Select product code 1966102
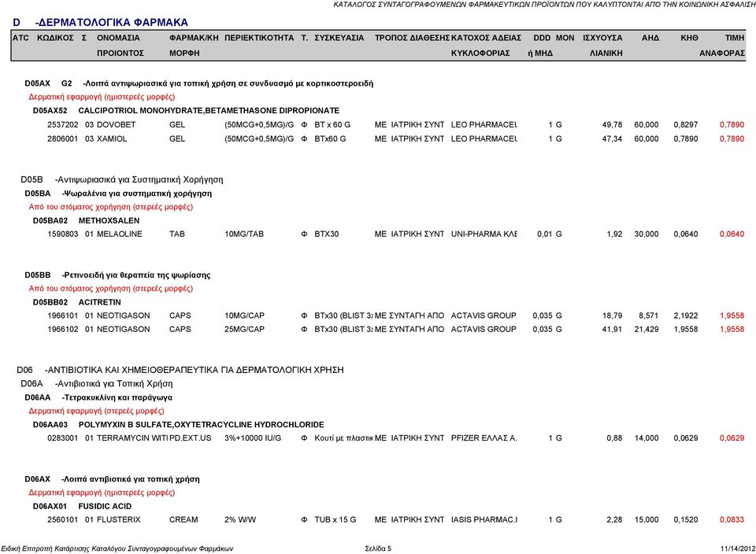Viewport: 756px width, 554px height. (x=63, y=330)
